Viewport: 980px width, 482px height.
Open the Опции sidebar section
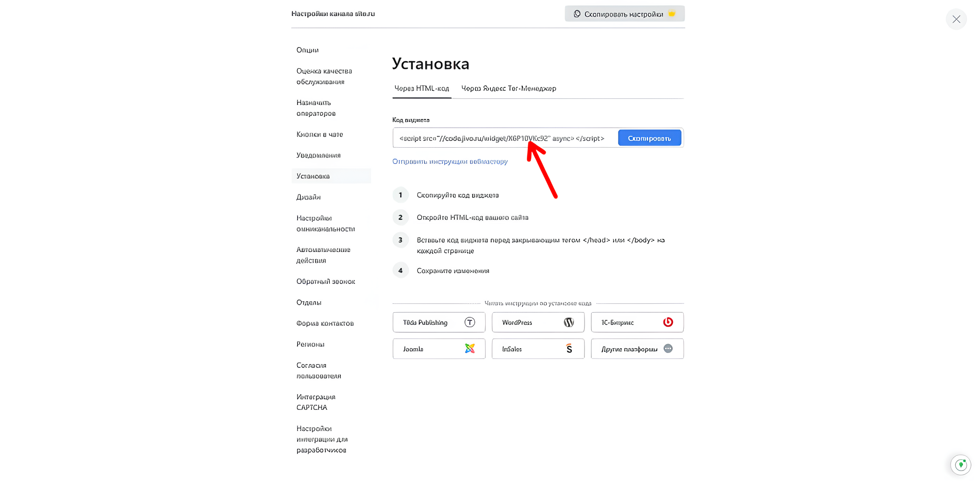click(x=308, y=50)
